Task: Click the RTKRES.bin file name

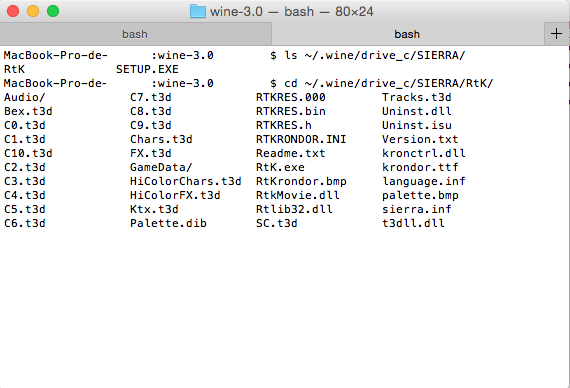Action: coord(291,111)
